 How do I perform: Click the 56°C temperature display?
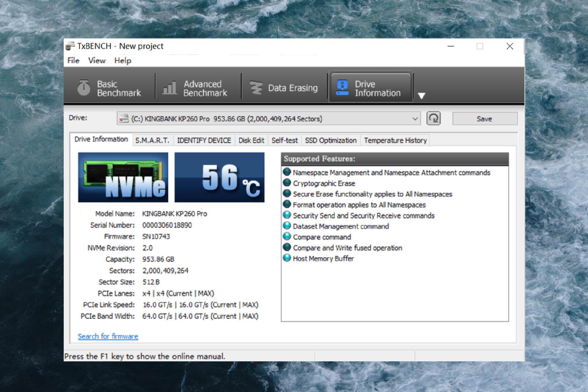(x=219, y=177)
